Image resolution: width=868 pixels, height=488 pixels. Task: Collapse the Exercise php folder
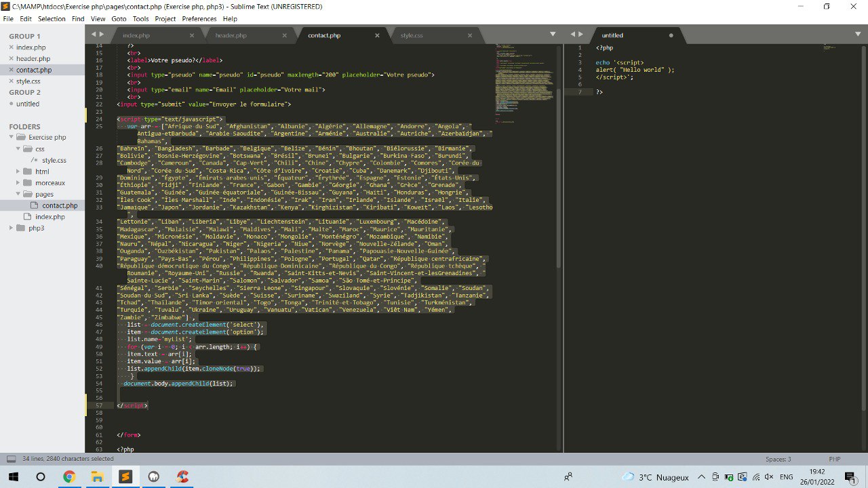click(x=12, y=138)
